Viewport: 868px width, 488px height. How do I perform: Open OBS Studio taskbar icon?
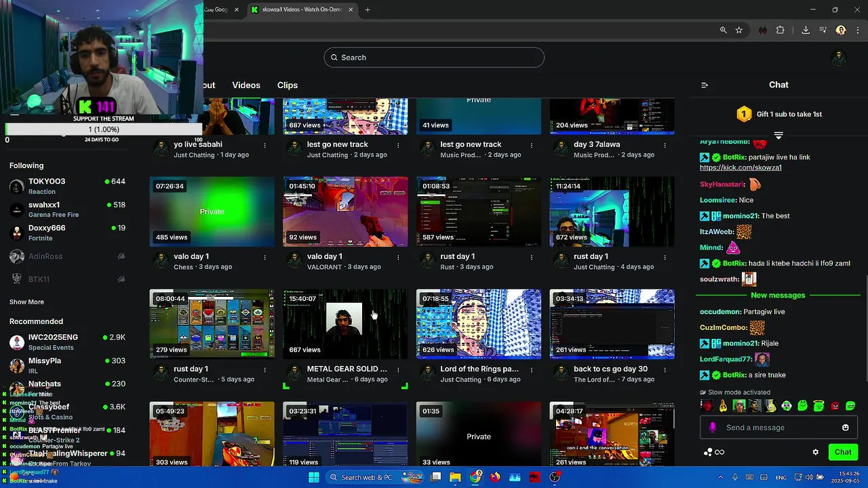pos(555,477)
